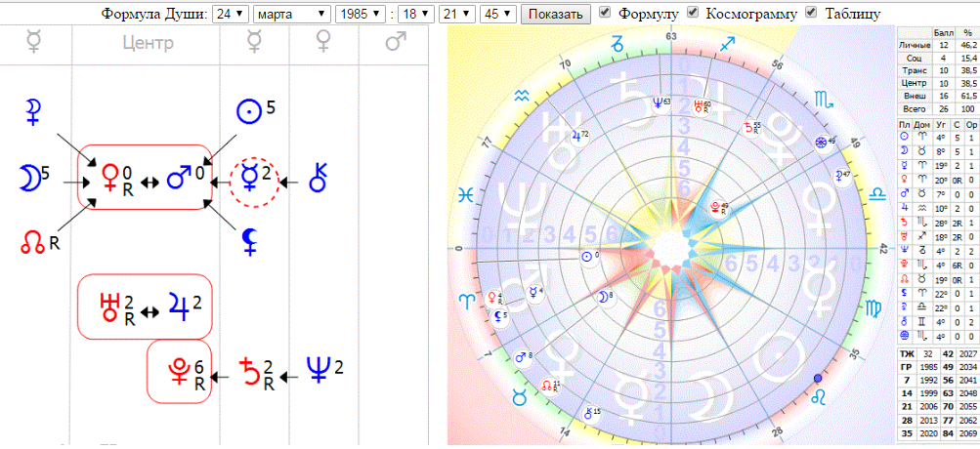Toggle the Таблицу checkbox

click(x=811, y=13)
